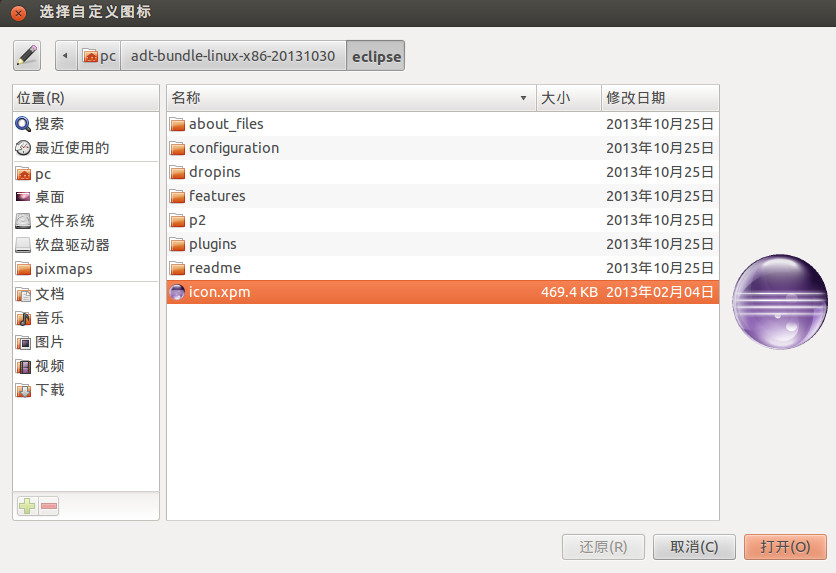836x573 pixels.
Task: Open adt-bundle-linux-x86-20131030 path segment
Action: 233,55
